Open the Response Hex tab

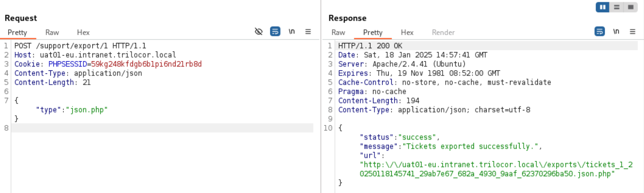[407, 33]
